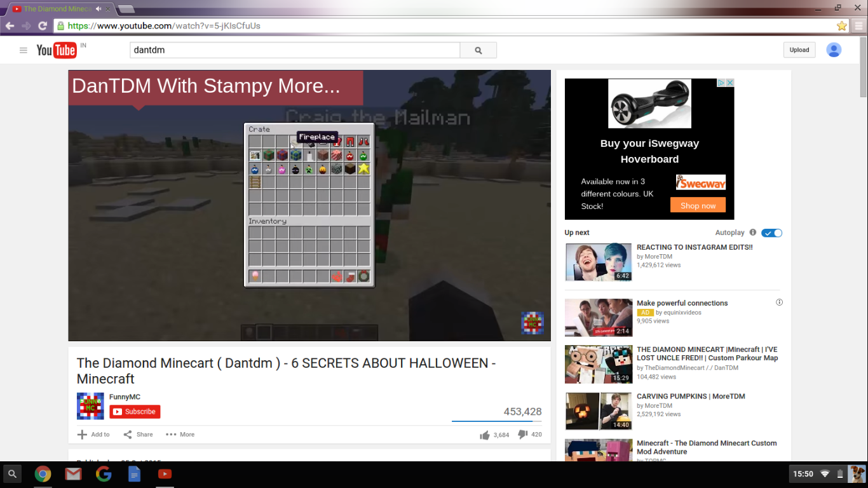Reload the page with the refresh icon
The height and width of the screenshot is (488, 868).
[43, 26]
